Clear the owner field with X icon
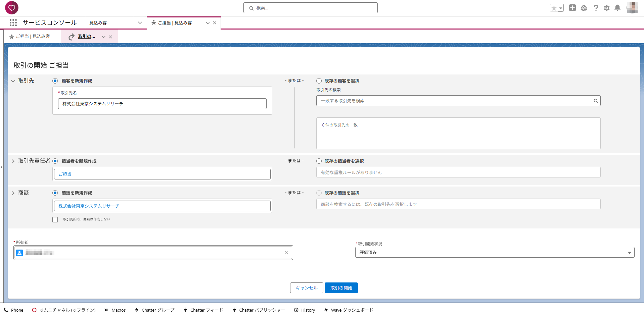644x316 pixels. click(x=286, y=253)
